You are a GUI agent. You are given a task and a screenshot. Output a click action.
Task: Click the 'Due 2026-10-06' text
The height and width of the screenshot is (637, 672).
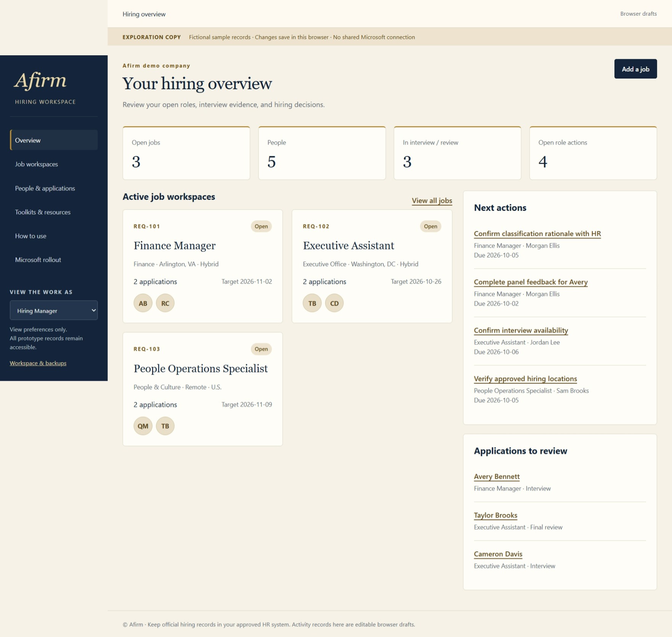tap(496, 352)
